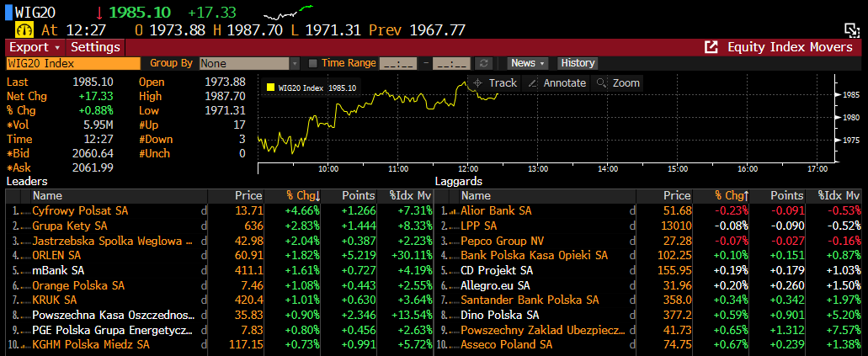The height and width of the screenshot is (356, 868).
Task: Open Settings in the red toolbar
Action: pos(95,47)
